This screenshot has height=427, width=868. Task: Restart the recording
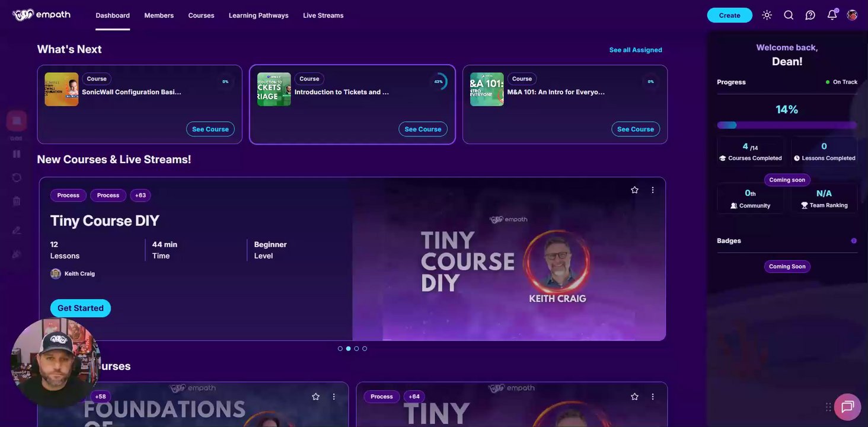(17, 177)
